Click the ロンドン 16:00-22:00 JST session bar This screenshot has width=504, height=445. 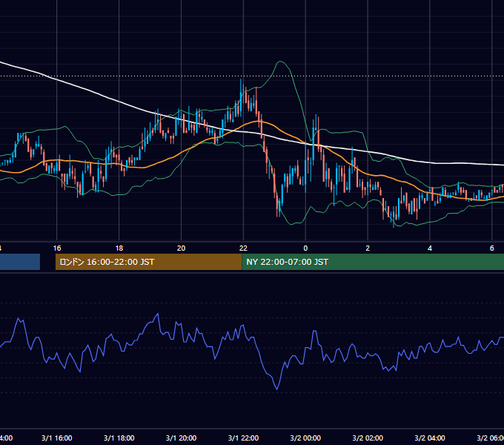pos(148,262)
